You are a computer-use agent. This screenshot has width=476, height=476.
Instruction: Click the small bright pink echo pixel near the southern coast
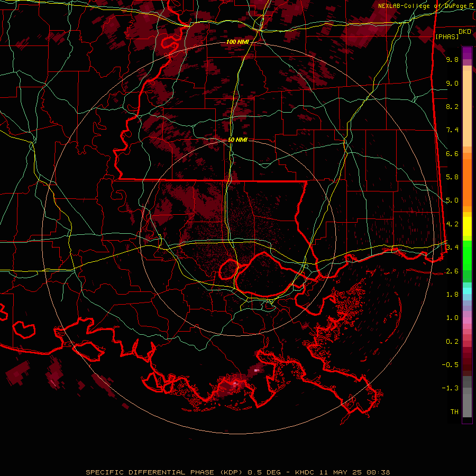(x=257, y=370)
